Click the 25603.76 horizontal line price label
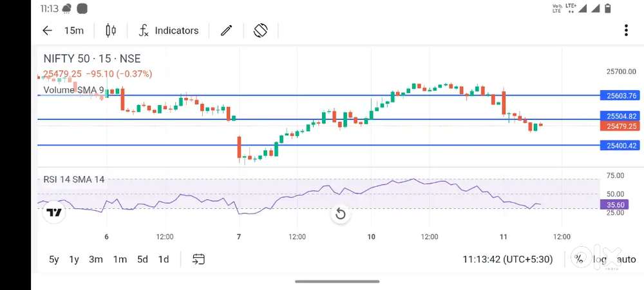This screenshot has height=290, width=644. pyautogui.click(x=621, y=95)
